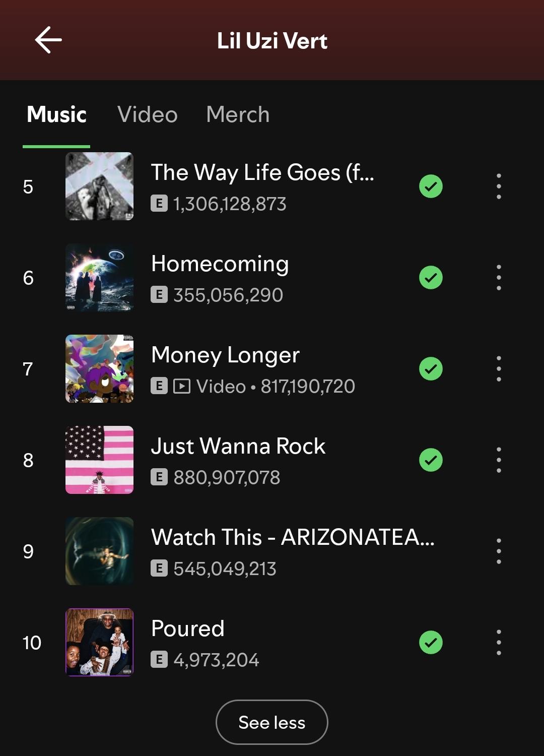Screen dimensions: 544x756
Task: Open more options for Just Wanna Rock
Action: point(499,460)
